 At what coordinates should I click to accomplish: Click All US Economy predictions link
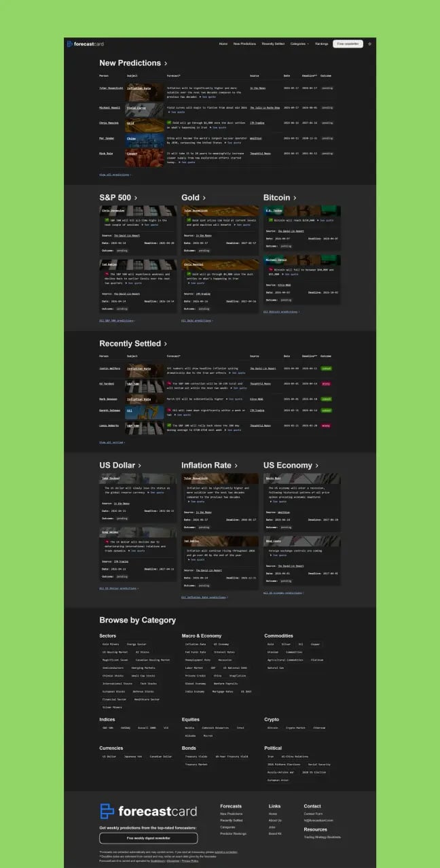[x=283, y=592]
